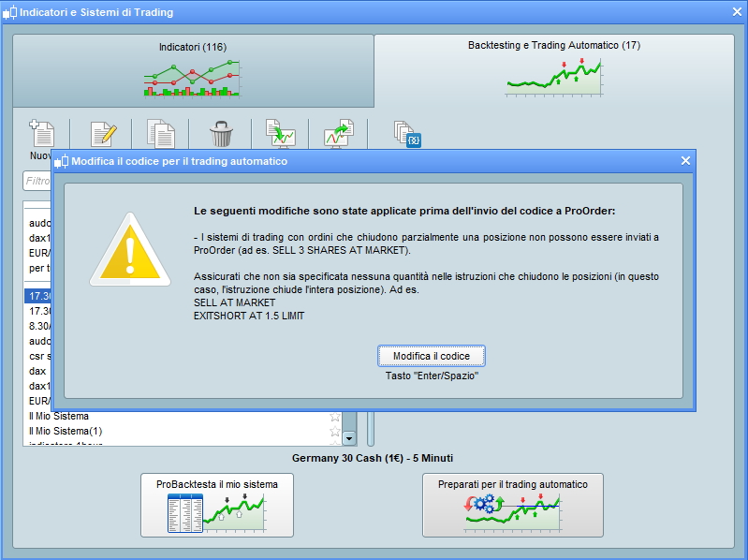The height and width of the screenshot is (560, 748).
Task: Close the Modifica il codice dialog
Action: 685,161
